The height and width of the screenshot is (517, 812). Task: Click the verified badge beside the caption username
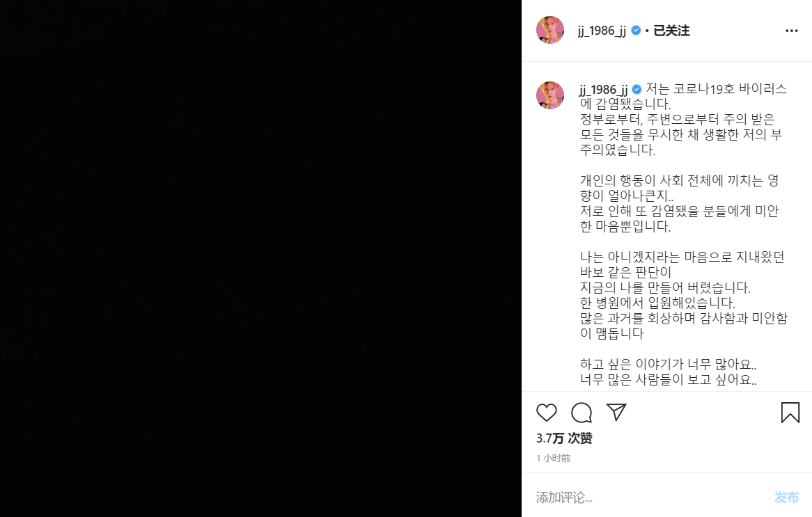(x=637, y=89)
